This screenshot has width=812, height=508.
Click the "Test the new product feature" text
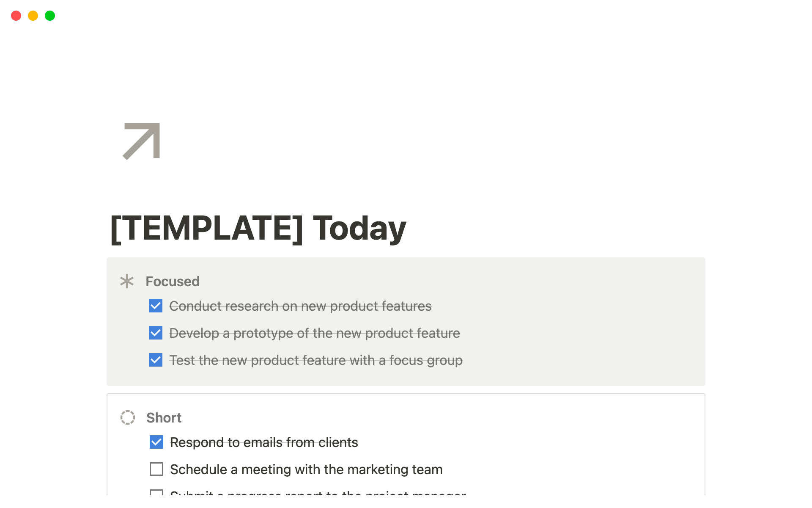tap(315, 360)
